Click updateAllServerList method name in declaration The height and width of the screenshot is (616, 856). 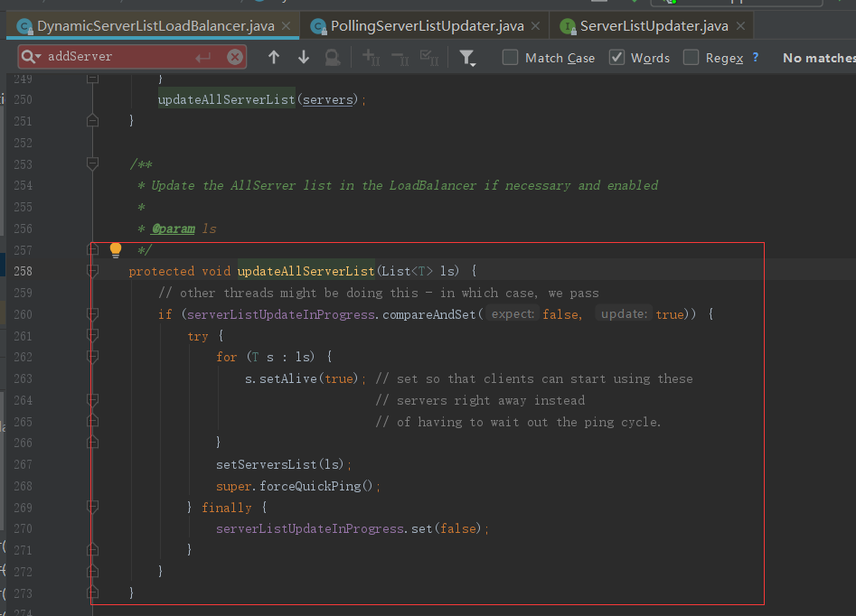tap(306, 271)
